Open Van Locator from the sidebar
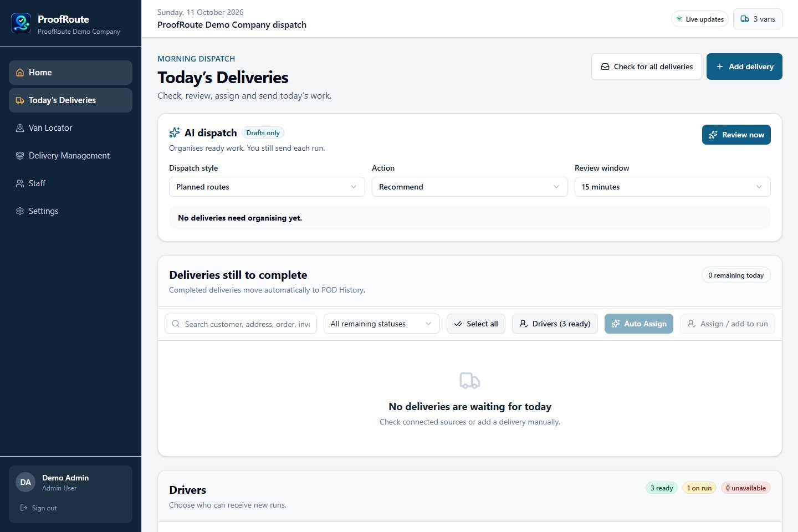This screenshot has height=532, width=798. coord(70,128)
